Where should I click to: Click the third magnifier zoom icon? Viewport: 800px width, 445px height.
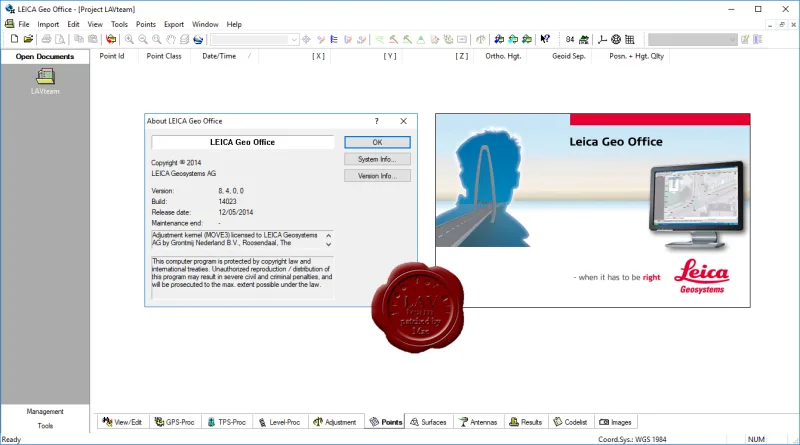pyautogui.click(x=157, y=39)
